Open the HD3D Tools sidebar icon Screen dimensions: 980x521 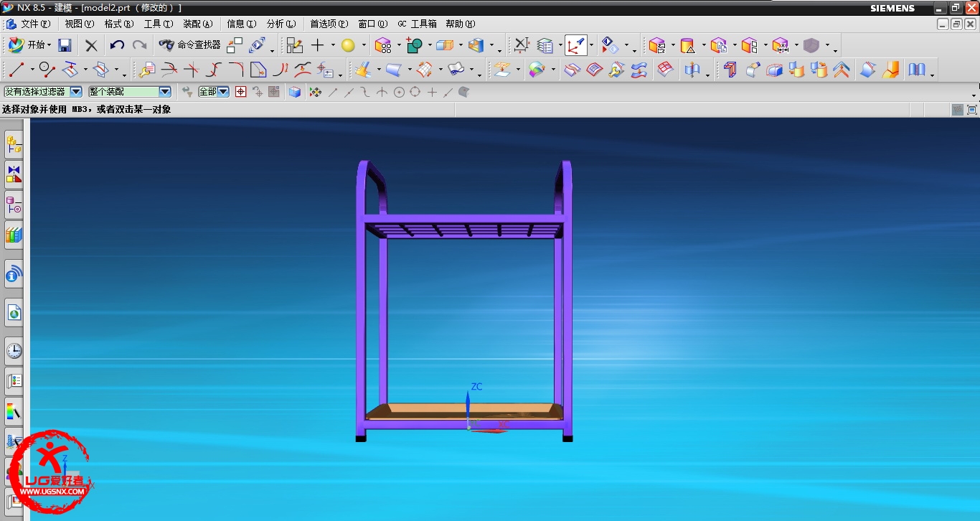(14, 273)
